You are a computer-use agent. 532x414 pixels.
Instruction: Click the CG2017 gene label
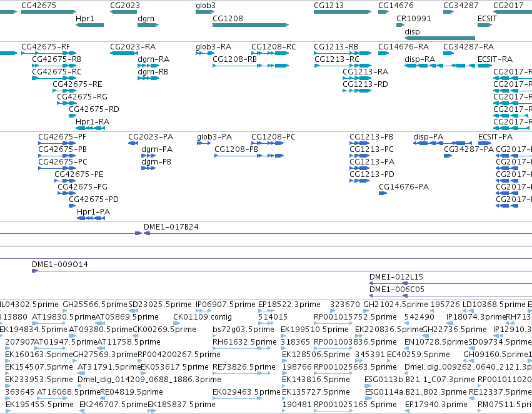pos(508,6)
